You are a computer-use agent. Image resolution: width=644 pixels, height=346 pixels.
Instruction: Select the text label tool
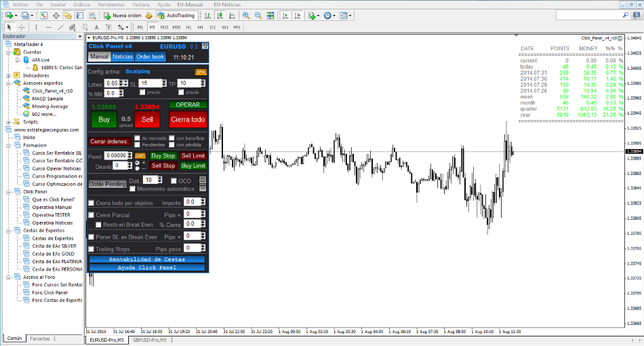tap(108, 27)
